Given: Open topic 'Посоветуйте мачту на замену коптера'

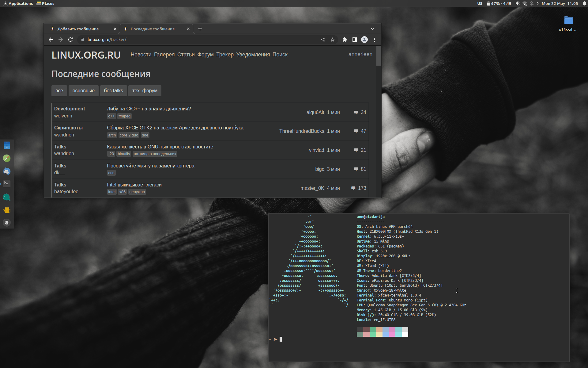Looking at the screenshot, I should (151, 166).
